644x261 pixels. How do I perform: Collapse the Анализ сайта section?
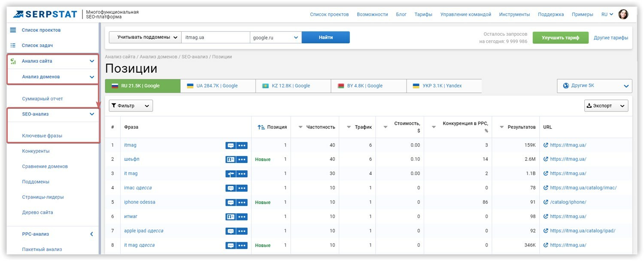(92, 61)
